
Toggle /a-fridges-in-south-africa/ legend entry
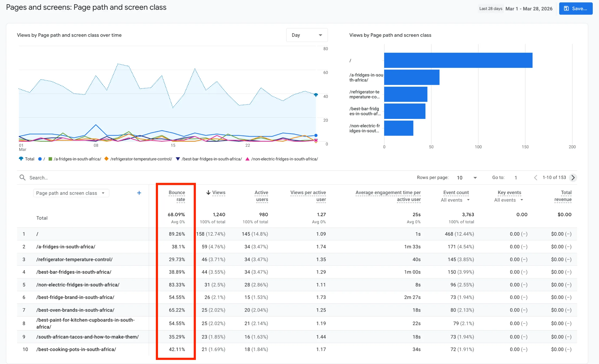(75, 159)
